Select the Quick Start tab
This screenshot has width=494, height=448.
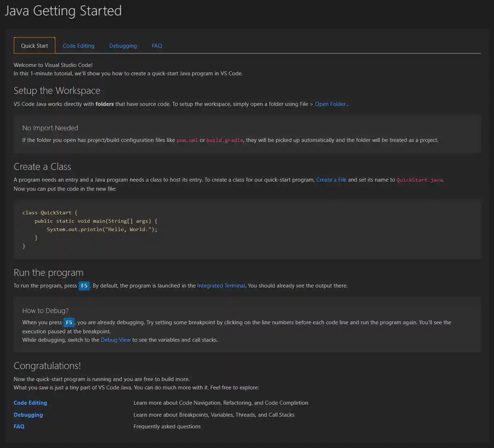(34, 45)
